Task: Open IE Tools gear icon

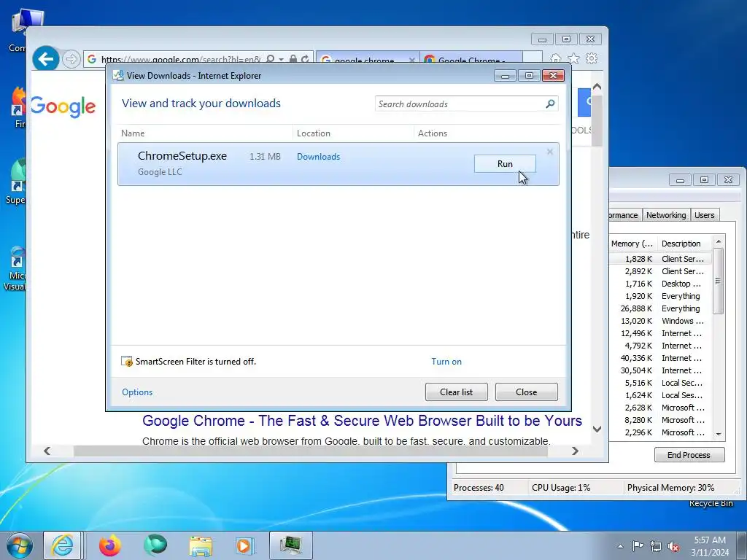Action: click(x=592, y=58)
